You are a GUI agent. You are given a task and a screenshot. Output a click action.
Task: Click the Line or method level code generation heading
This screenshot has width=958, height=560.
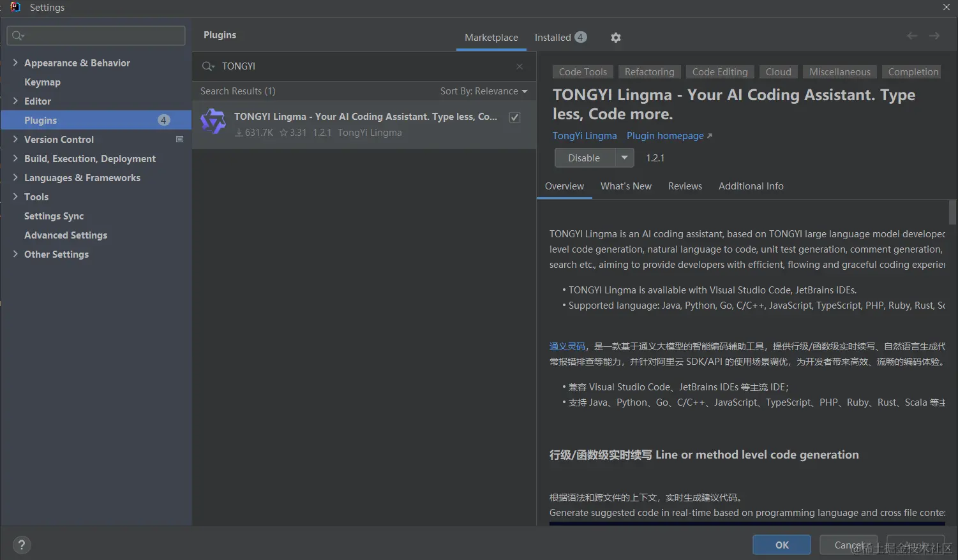click(704, 455)
